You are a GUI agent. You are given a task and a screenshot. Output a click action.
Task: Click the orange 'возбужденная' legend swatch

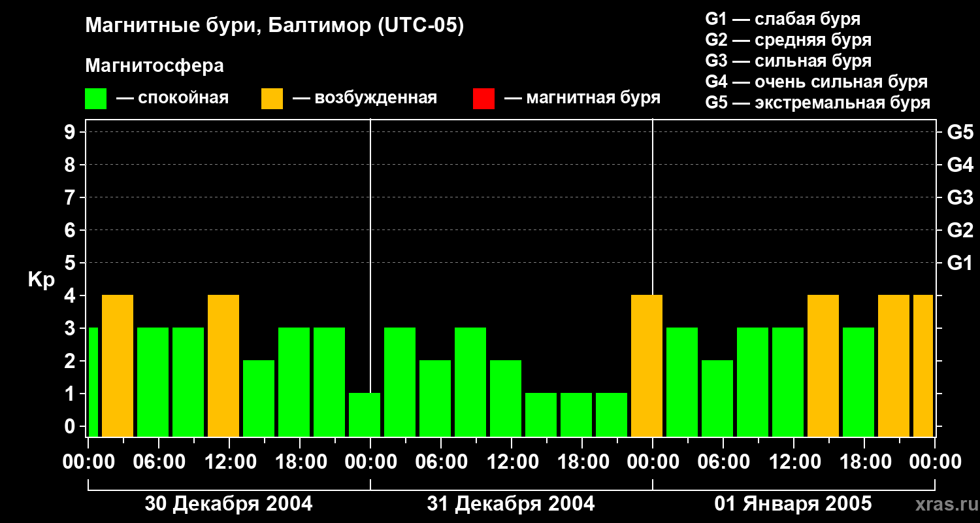[272, 99]
